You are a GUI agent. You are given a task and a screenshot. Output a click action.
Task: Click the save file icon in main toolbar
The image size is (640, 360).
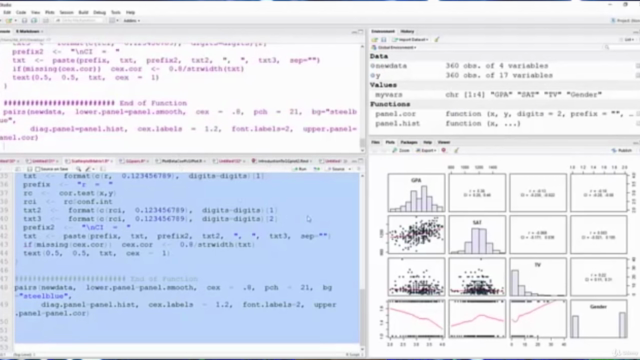(x=24, y=20)
